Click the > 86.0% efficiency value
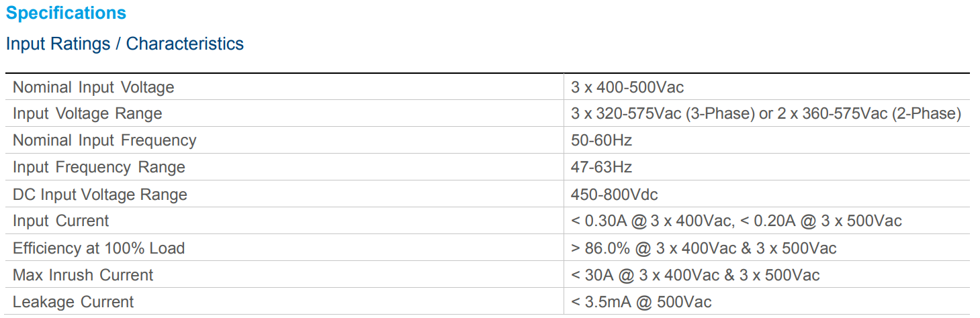The width and height of the screenshot is (980, 318). click(x=703, y=248)
